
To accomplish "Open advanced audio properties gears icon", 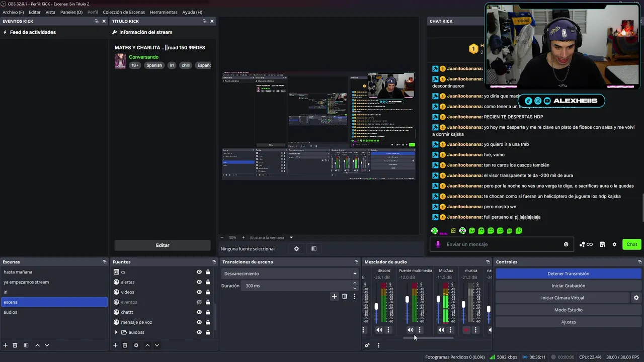I will tap(367, 345).
